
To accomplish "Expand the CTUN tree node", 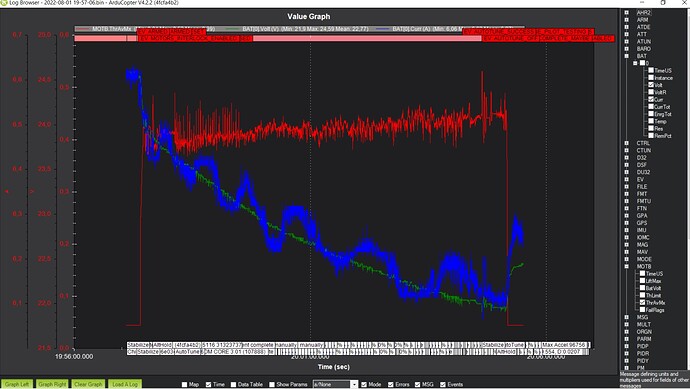I will pos(627,150).
